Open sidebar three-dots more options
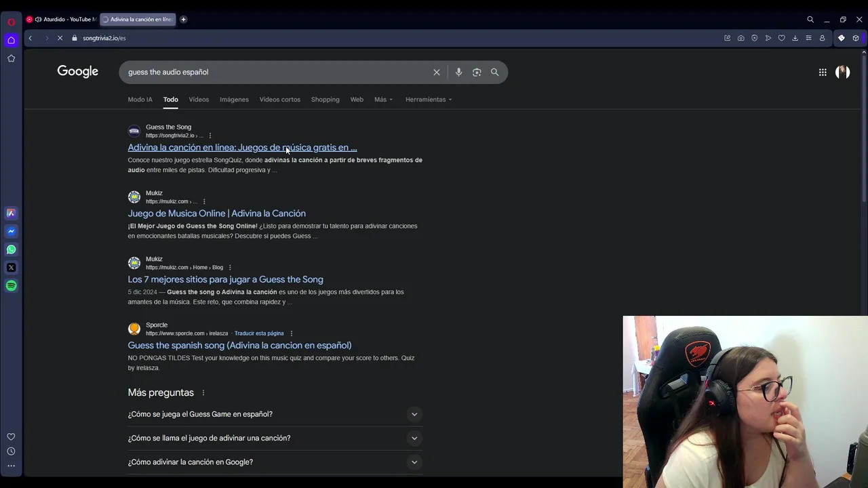Viewport: 868px width, 488px height. pos(11,466)
